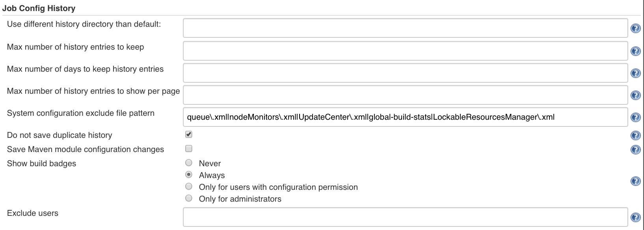Open help for duplicate history option
644x230 pixels.
[635, 135]
